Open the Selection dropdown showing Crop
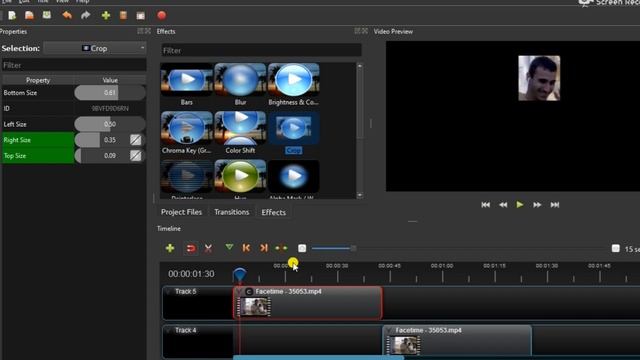Viewport: 640px width, 360px height. [x=95, y=48]
